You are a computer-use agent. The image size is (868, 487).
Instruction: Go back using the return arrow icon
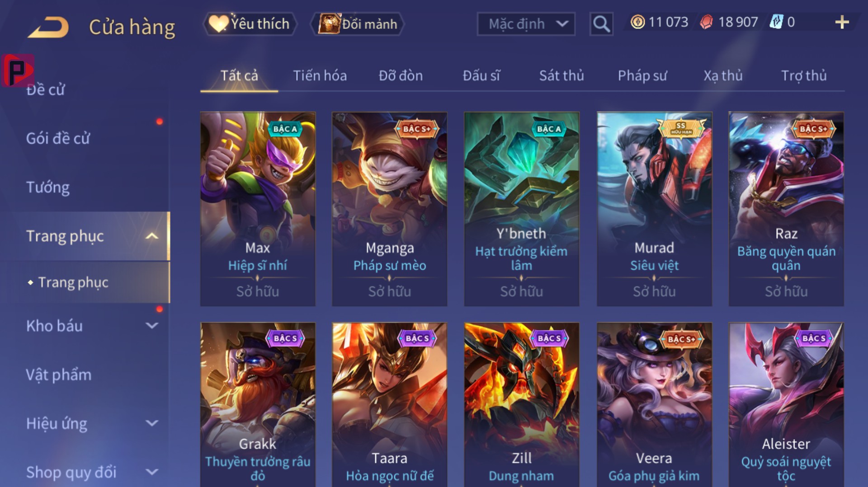click(48, 27)
